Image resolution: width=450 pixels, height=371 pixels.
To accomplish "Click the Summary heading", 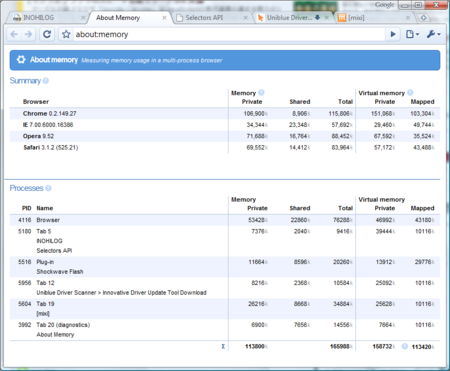I will coord(25,81).
